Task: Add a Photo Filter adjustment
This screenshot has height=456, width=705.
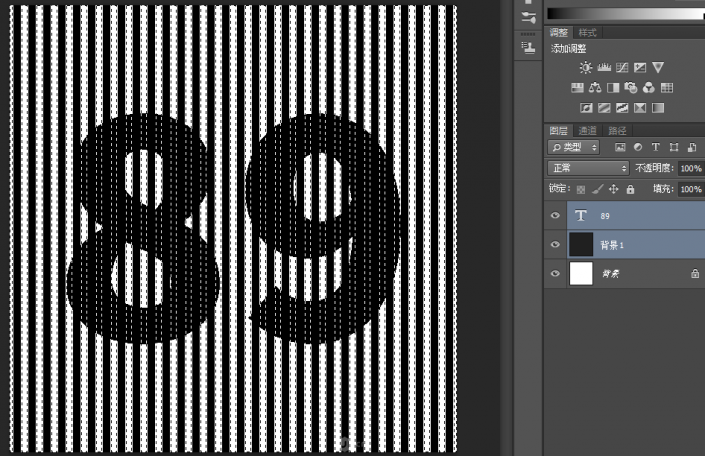Action: coord(631,88)
